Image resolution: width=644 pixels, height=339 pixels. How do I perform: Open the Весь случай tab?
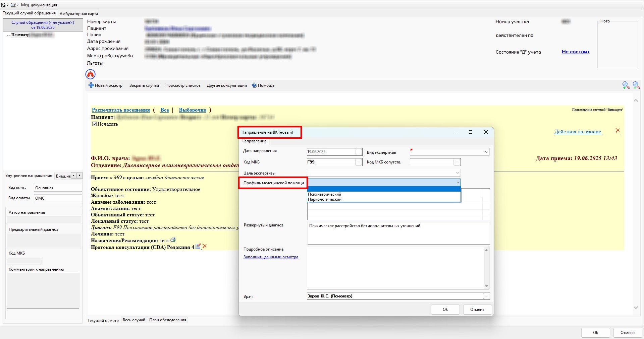[x=134, y=320]
